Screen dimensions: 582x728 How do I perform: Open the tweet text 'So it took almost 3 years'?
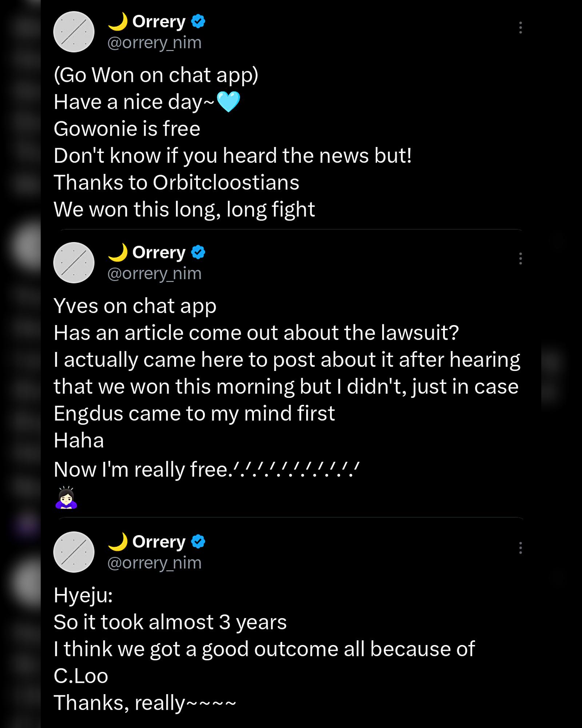point(170,622)
